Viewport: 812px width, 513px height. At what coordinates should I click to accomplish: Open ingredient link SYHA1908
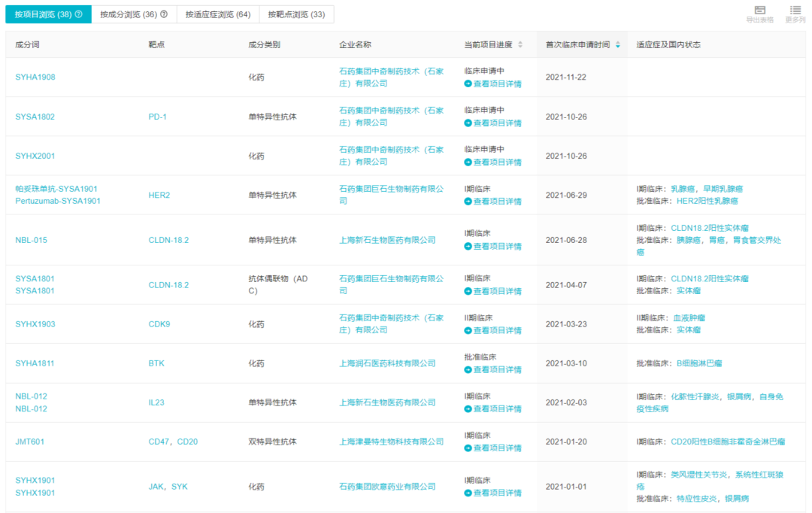tap(35, 77)
